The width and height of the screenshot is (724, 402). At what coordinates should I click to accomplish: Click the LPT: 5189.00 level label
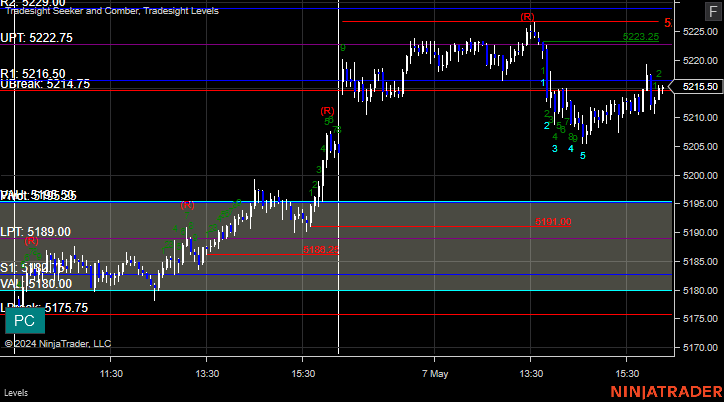click(x=36, y=232)
